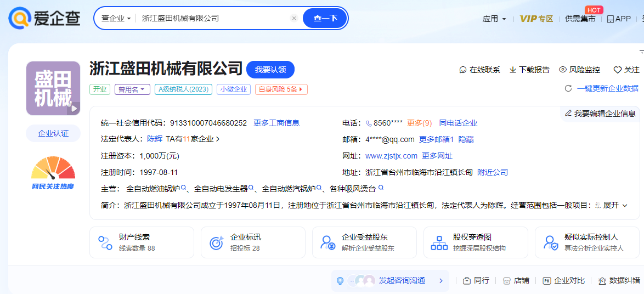Open the 企业标讯 card
The width and height of the screenshot is (644, 294).
tap(253, 242)
